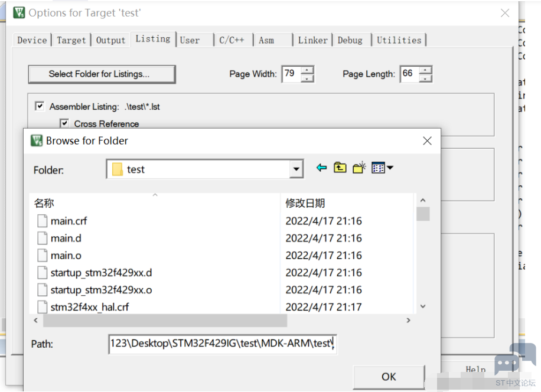Click the Page Width input field
The height and width of the screenshot is (392, 541).
(292, 74)
